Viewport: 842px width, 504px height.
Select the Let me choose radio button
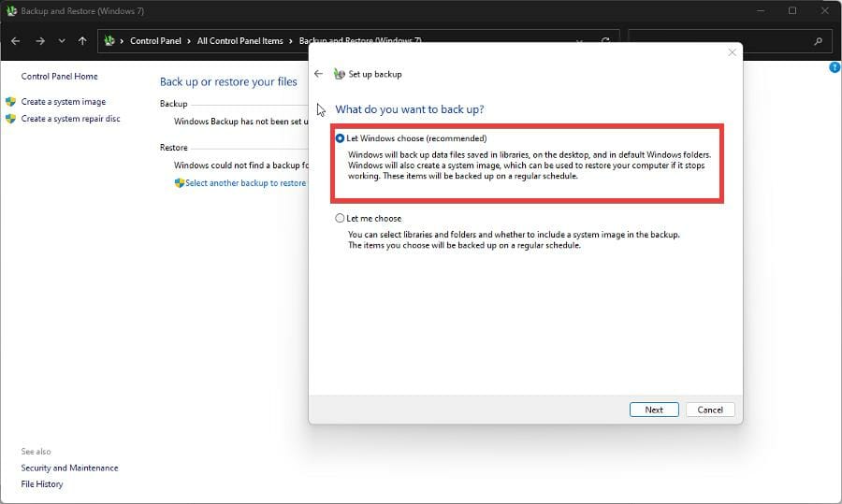[x=340, y=219]
